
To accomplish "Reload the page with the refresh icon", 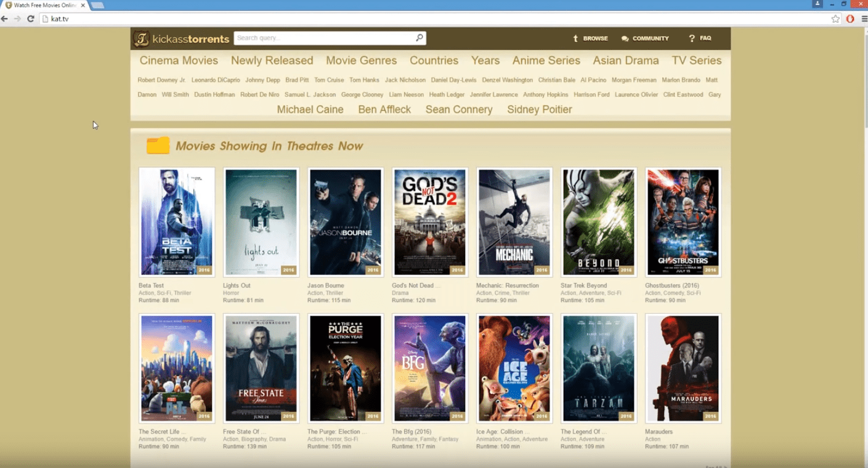I will pos(30,19).
